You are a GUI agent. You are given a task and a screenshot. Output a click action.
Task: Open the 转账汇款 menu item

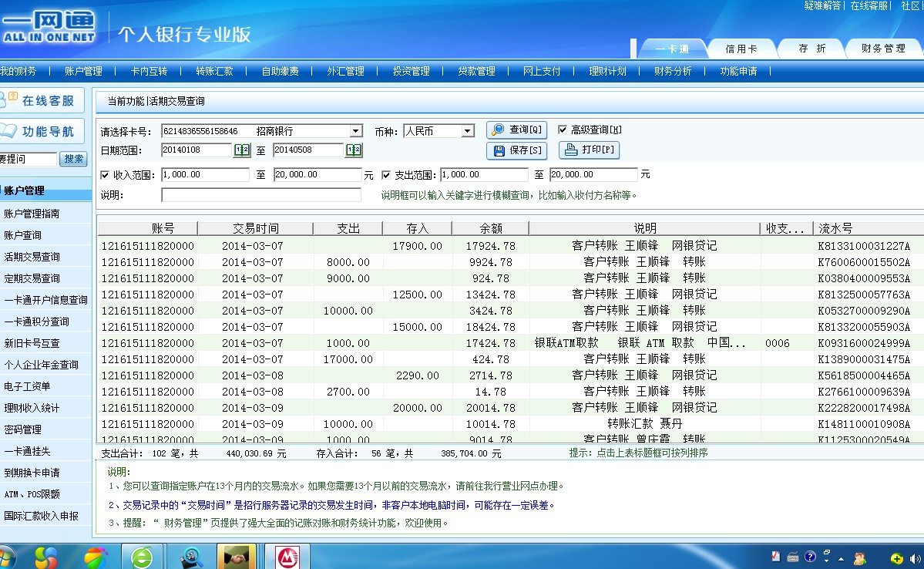point(213,71)
